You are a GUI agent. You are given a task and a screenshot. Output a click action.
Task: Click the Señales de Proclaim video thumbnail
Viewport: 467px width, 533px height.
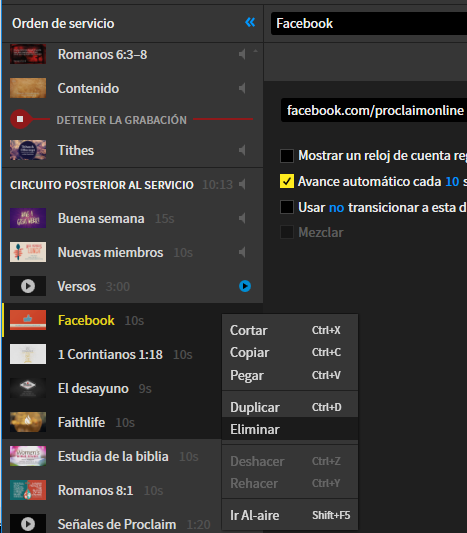click(28, 523)
